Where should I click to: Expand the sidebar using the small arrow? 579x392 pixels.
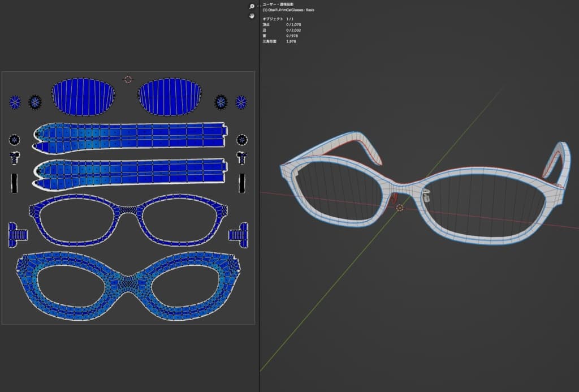259,6
